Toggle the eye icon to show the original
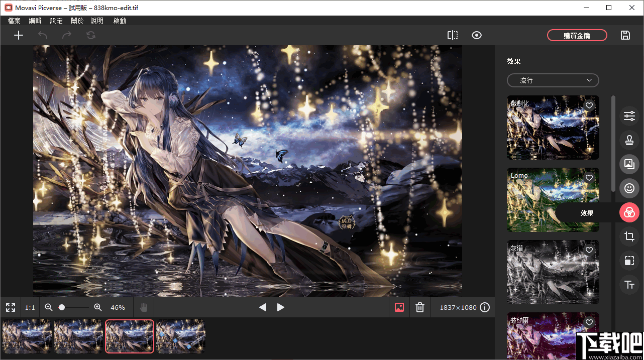This screenshot has width=644, height=360. point(477,35)
